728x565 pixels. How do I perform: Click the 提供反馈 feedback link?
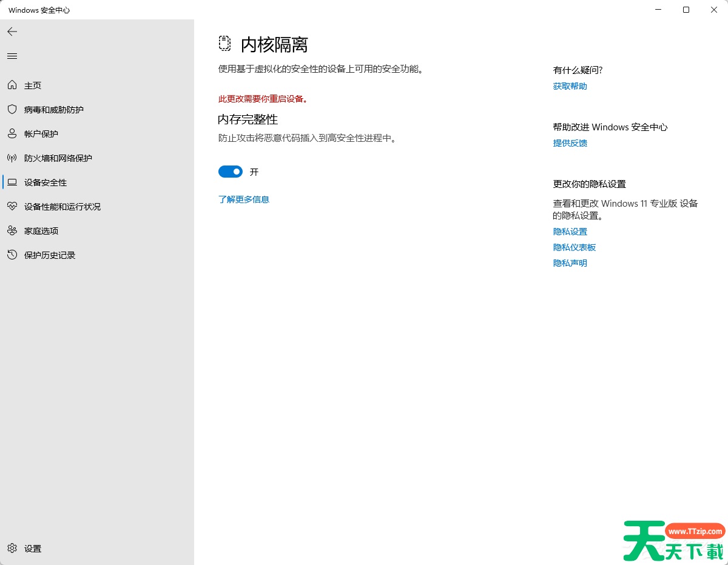pos(570,142)
